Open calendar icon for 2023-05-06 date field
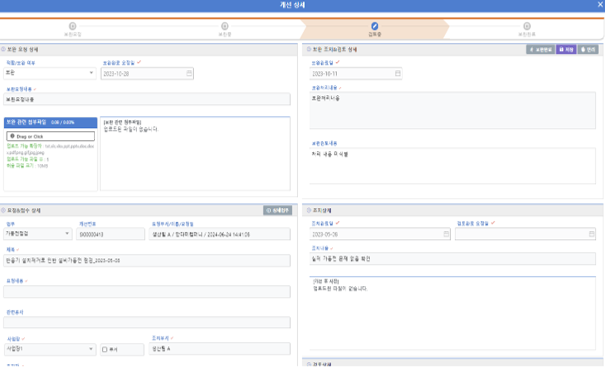Viewport: 605px width, 371px height. [x=446, y=234]
